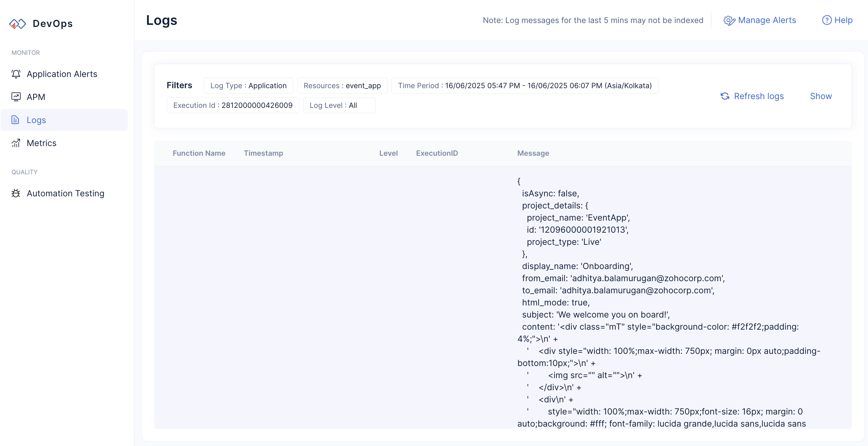Click Show to expand filters
This screenshot has height=446, width=868.
(821, 96)
